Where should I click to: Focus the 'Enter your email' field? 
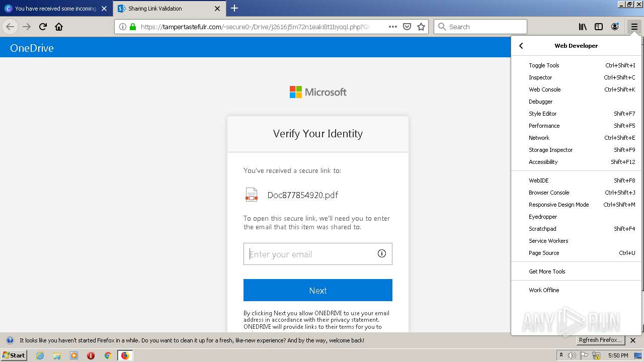(x=318, y=254)
